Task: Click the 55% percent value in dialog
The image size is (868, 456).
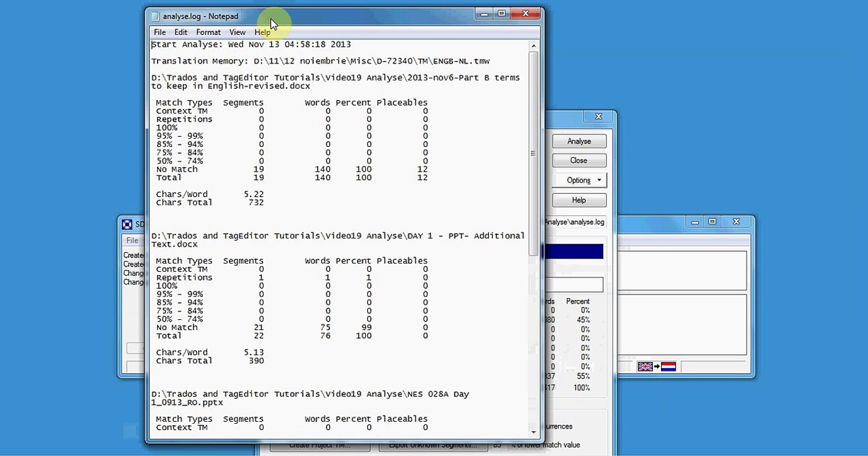Action: coord(584,376)
